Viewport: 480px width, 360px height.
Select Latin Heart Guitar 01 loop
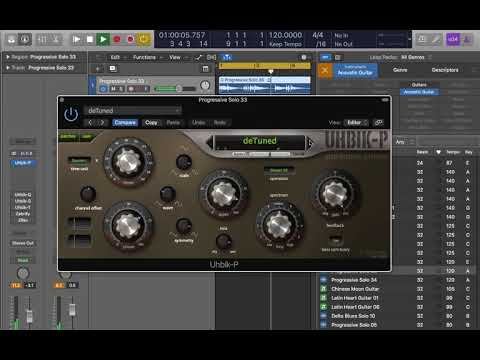point(355,298)
